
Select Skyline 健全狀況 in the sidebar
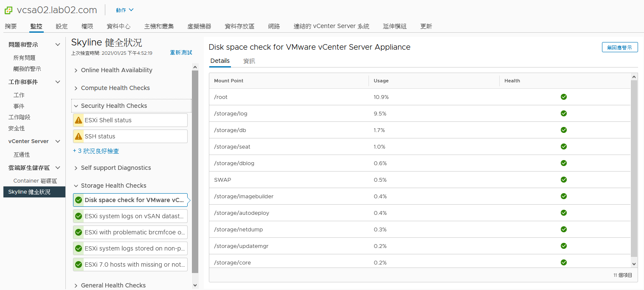(x=34, y=192)
